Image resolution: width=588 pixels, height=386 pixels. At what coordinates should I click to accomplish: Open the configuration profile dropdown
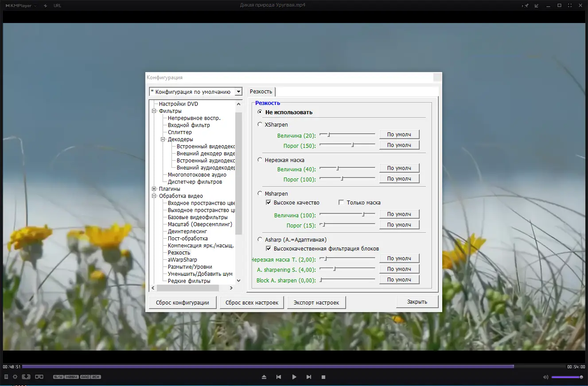[238, 92]
